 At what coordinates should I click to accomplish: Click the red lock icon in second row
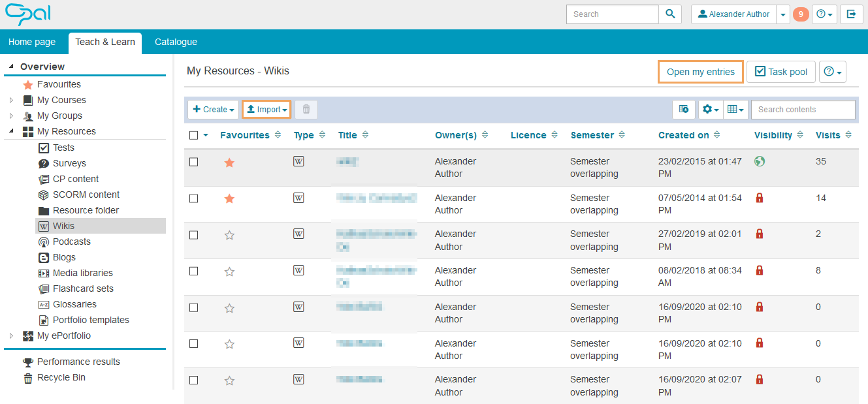(759, 198)
